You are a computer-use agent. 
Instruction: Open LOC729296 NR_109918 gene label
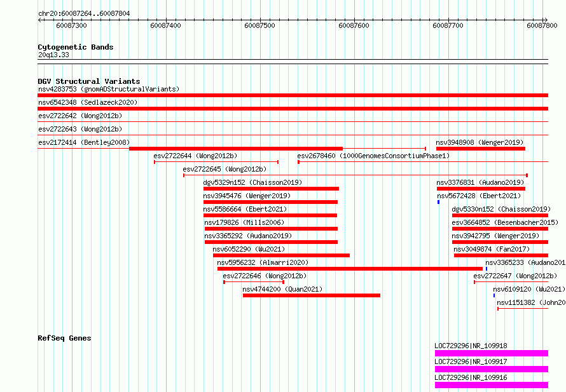tap(471, 346)
